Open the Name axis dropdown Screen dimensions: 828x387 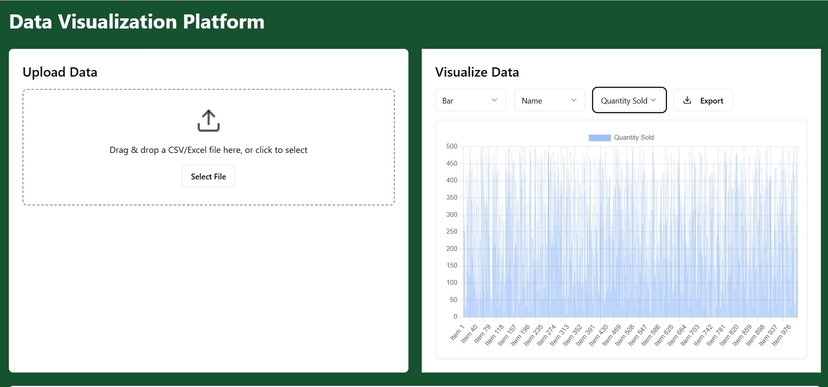550,100
